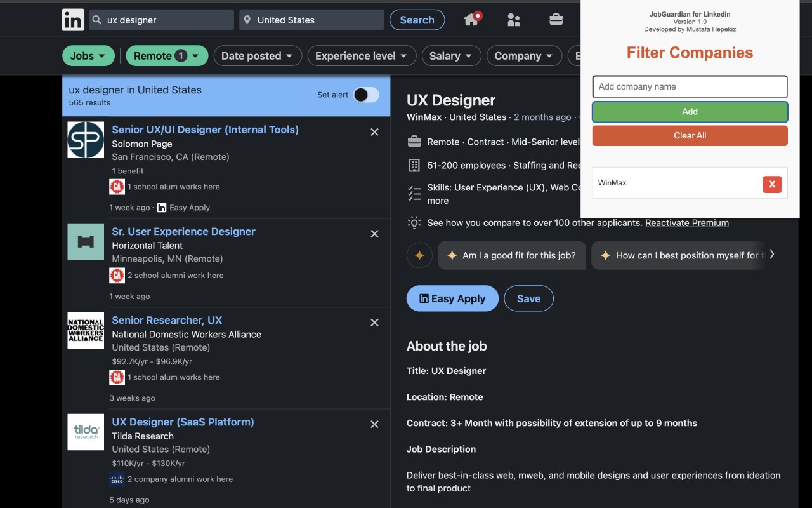This screenshot has width=812, height=508.
Task: Open the Experience level dropdown
Action: 362,56
